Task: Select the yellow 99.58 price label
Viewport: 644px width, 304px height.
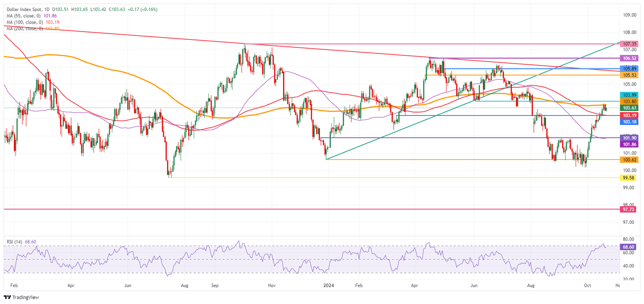Action: coord(629,178)
